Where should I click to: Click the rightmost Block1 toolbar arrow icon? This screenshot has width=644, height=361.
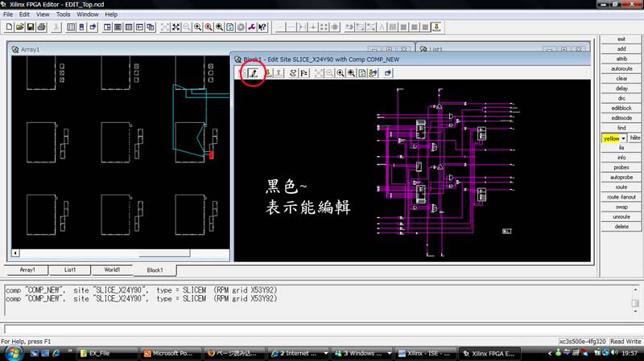point(388,73)
